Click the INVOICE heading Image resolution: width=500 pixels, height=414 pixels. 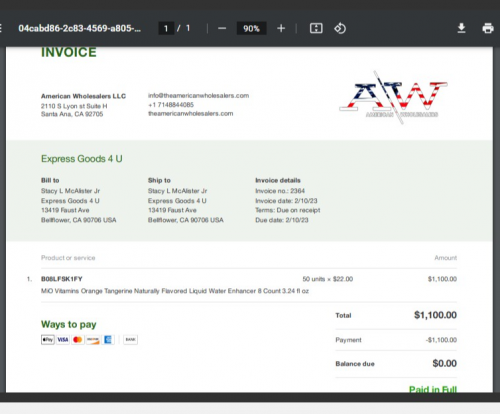tap(69, 52)
